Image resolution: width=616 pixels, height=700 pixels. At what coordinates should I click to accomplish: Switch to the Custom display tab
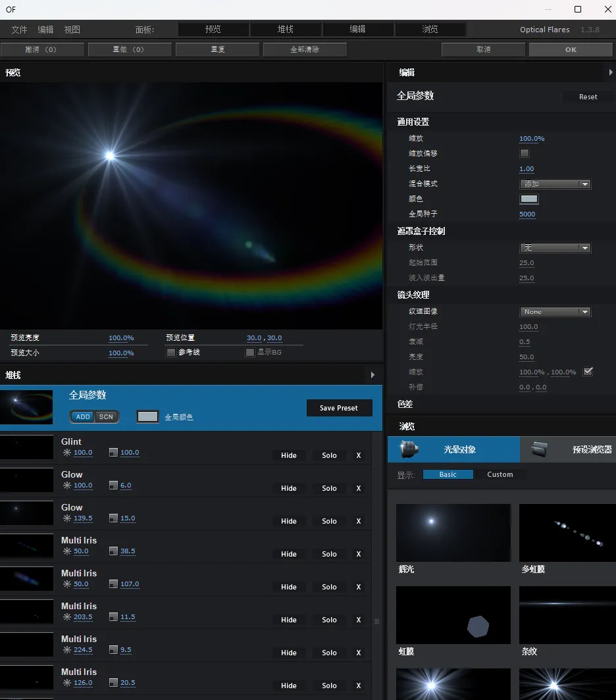click(x=500, y=474)
